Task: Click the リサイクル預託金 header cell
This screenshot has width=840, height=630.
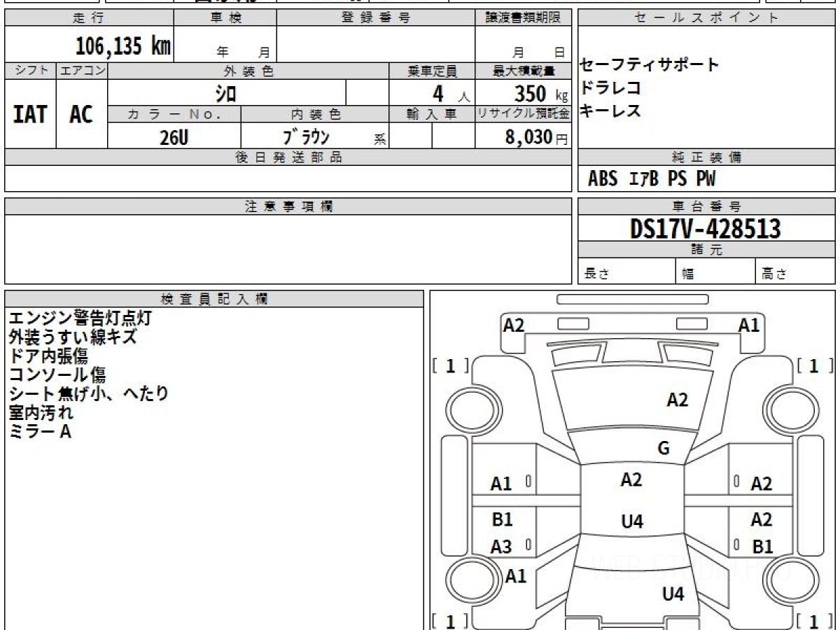Action: tap(523, 114)
